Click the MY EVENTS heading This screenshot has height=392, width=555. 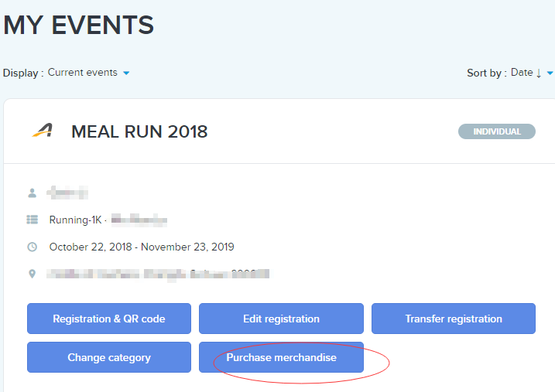(79, 26)
